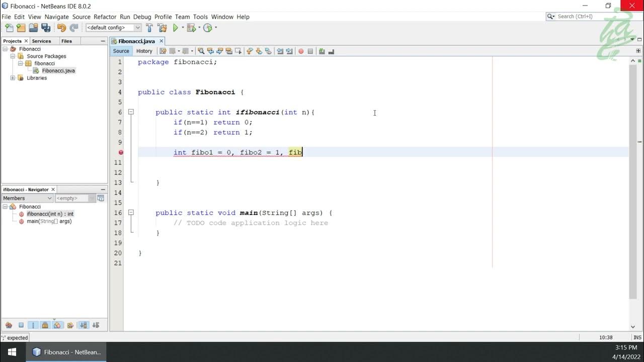Select the Source editor view button
Screen dimensions: 644x362
[x=121, y=51]
